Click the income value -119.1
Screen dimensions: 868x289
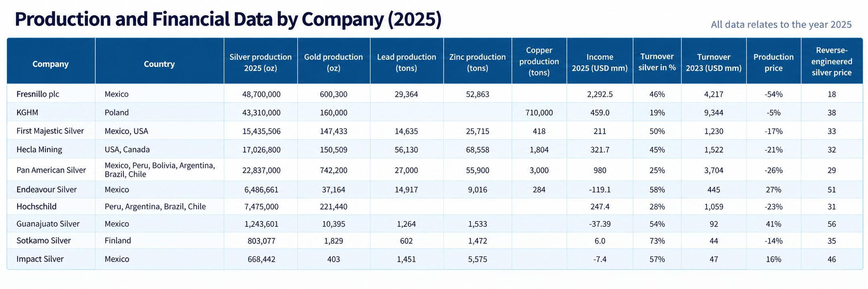coord(600,190)
